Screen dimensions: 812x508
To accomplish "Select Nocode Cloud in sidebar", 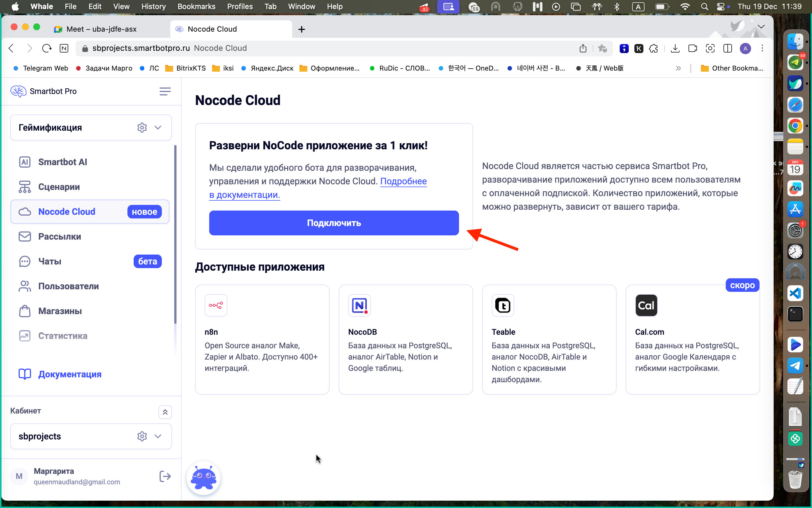I will [x=90, y=212].
